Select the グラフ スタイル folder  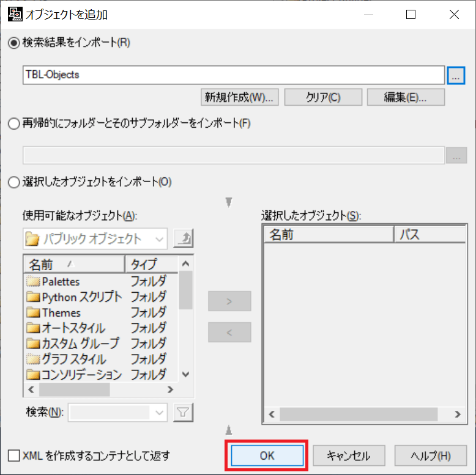tap(101, 359)
